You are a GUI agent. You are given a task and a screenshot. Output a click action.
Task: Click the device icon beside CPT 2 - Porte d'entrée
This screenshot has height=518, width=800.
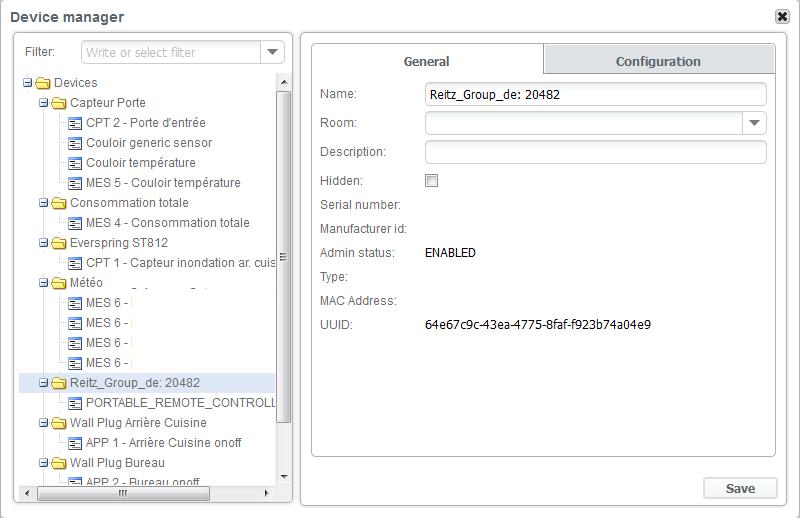point(75,123)
